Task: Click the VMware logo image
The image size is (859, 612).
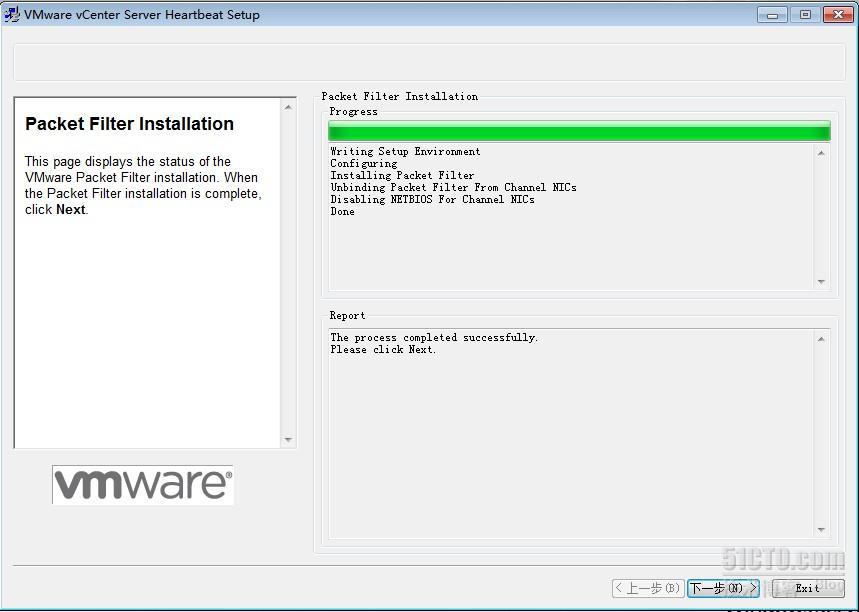Action: point(143,484)
